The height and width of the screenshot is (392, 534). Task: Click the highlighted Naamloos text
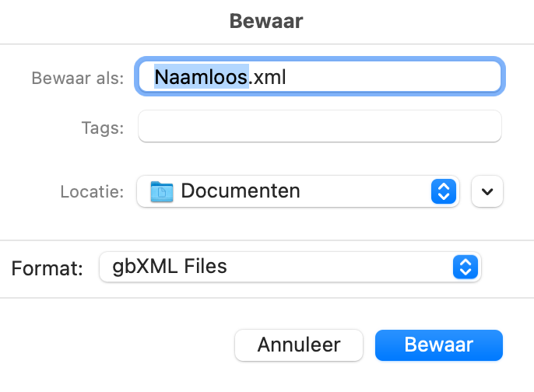click(201, 77)
